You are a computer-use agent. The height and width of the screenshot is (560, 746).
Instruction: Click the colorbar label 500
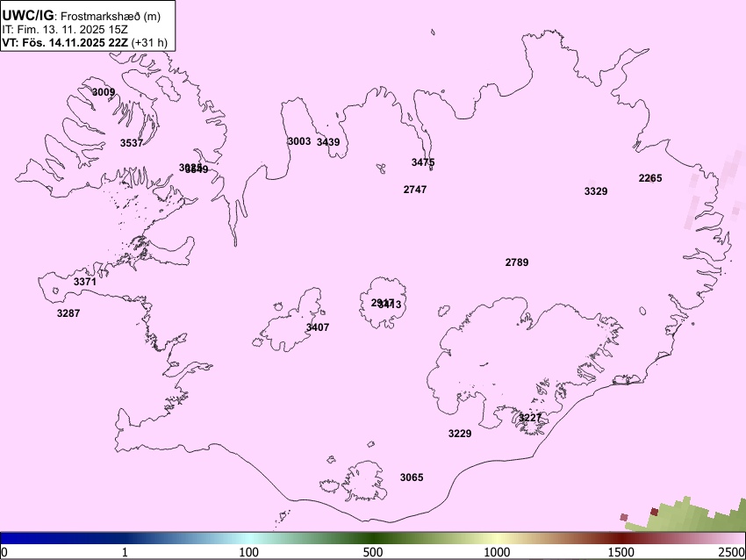373,552
